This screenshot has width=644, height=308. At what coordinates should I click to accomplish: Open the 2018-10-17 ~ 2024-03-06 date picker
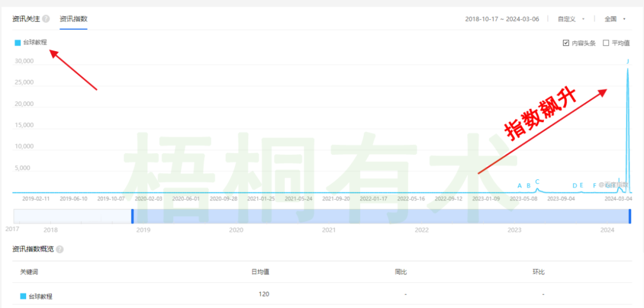(x=502, y=19)
